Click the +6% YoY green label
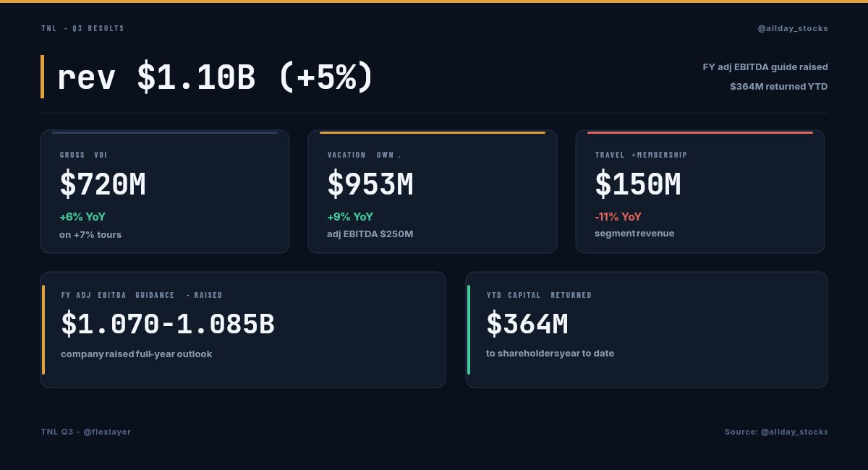 pos(82,216)
